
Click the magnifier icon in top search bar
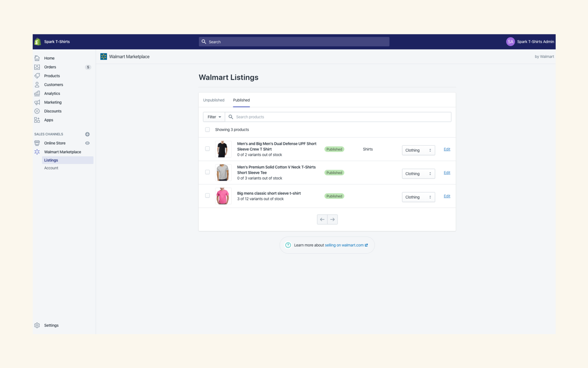tap(204, 42)
